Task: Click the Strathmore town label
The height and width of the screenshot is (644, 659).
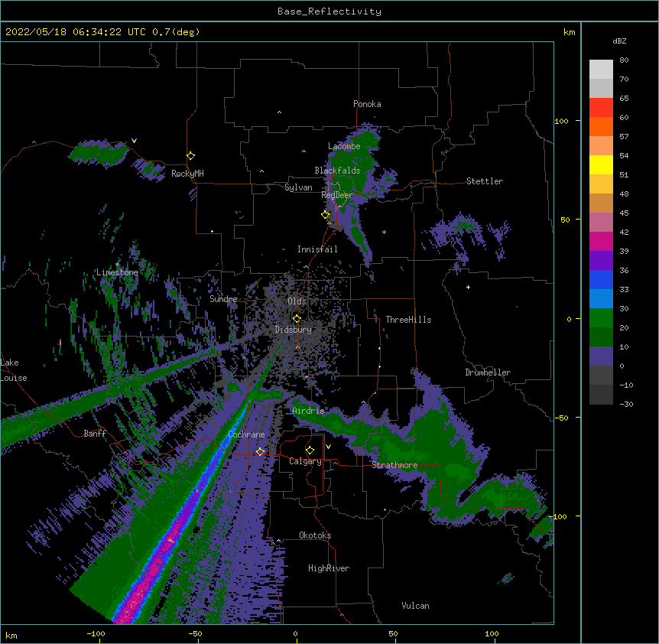Action: point(394,465)
